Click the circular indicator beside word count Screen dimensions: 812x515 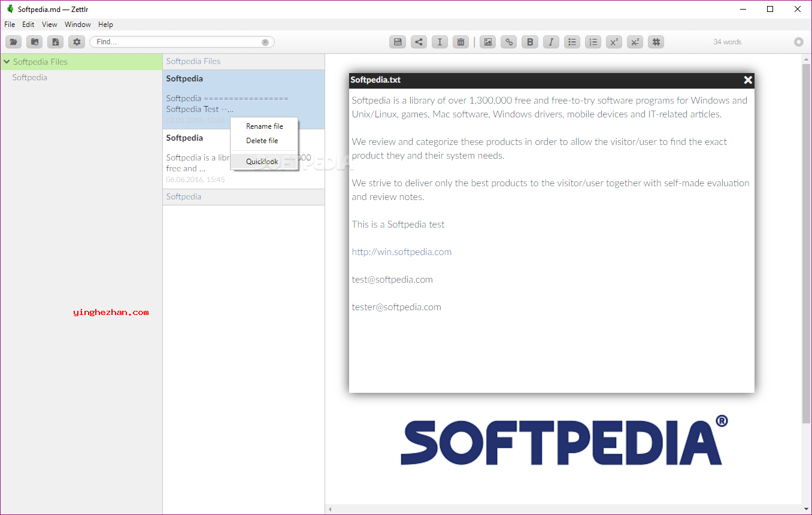(x=799, y=42)
